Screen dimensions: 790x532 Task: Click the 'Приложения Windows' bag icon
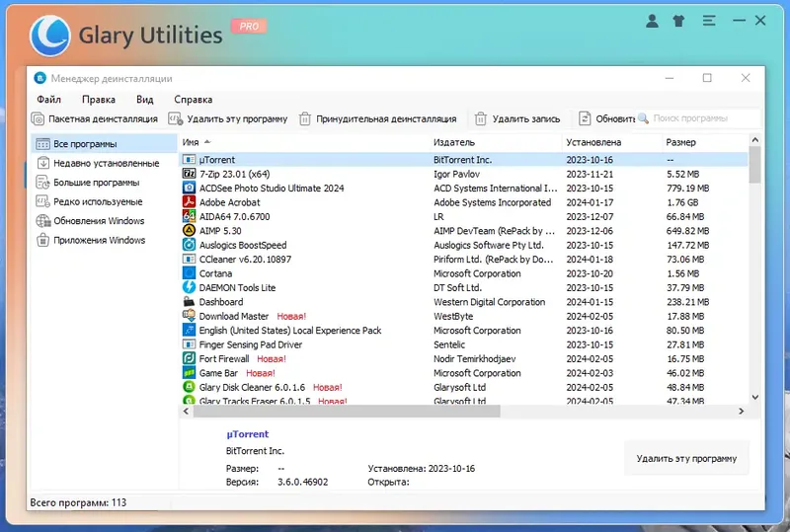click(x=42, y=240)
